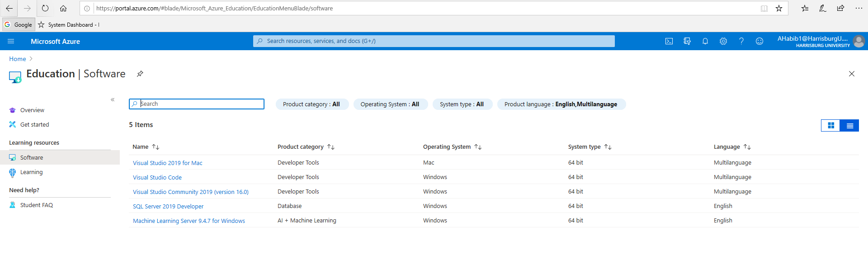Open Directory and subscription filter icon

point(687,41)
